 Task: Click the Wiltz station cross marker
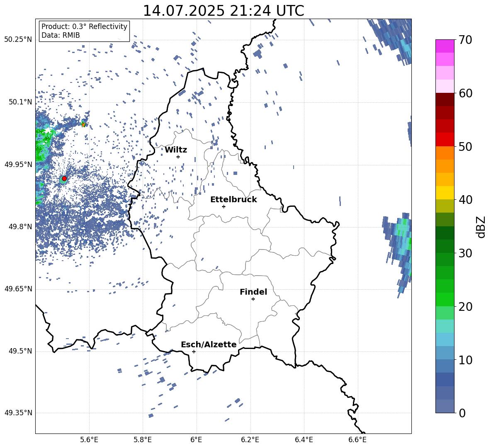click(x=178, y=157)
